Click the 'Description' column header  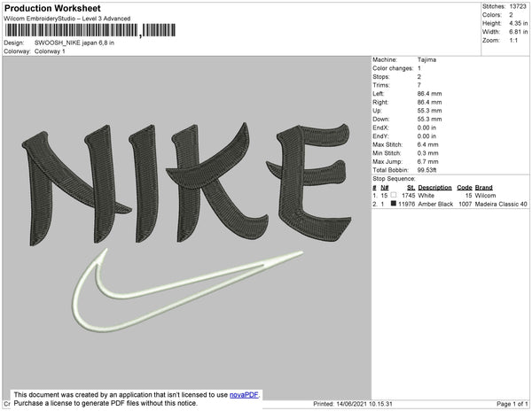[x=434, y=188]
